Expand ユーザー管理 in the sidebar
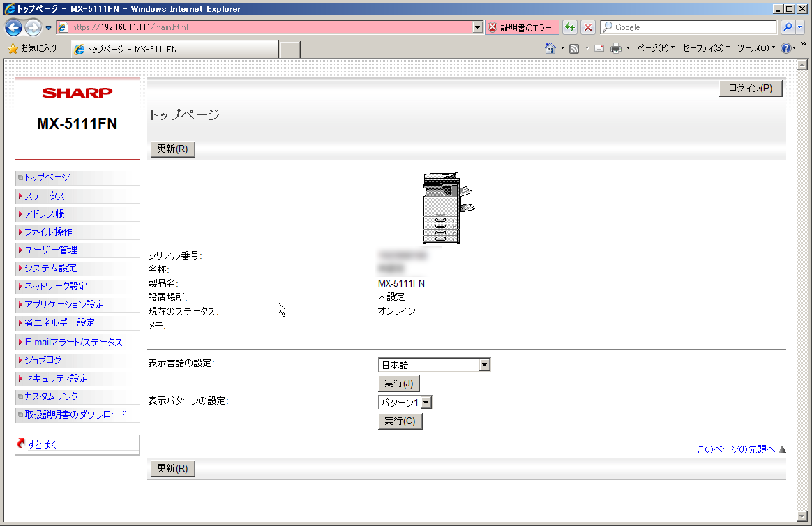 [51, 250]
